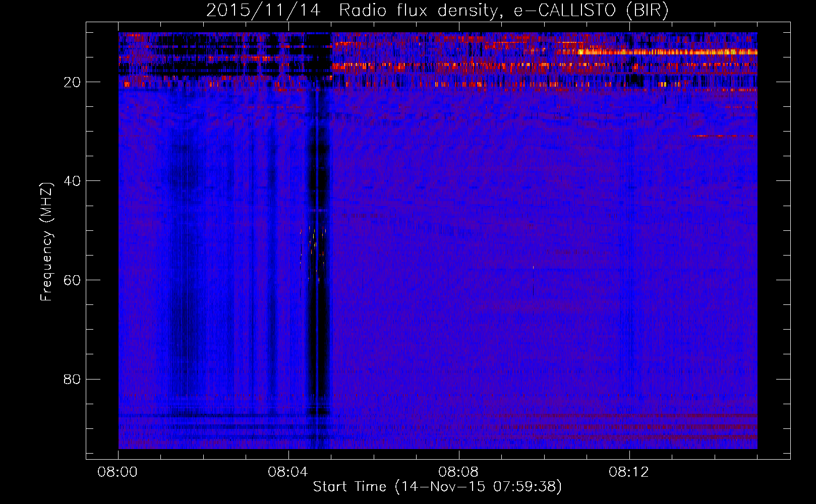Click the 'Start Time (14-Nov-15 07:59:38)' label
This screenshot has height=504, width=816.
coord(437,487)
